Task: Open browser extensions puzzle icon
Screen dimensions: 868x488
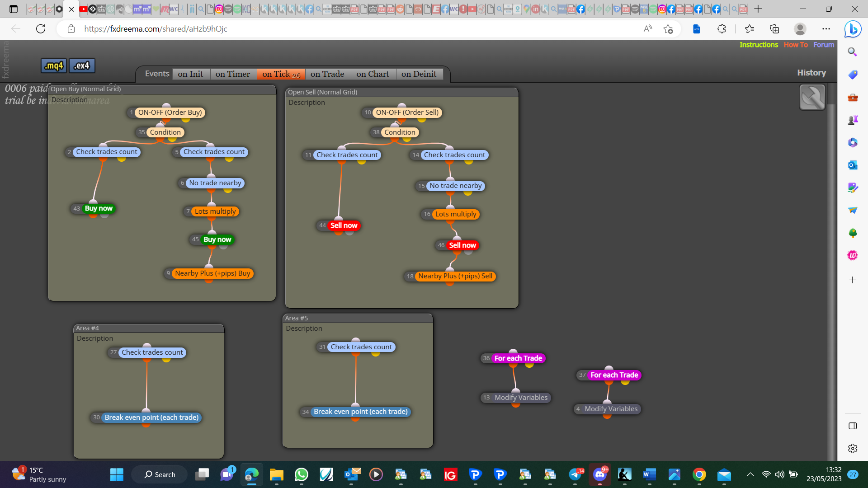Action: 722,29
